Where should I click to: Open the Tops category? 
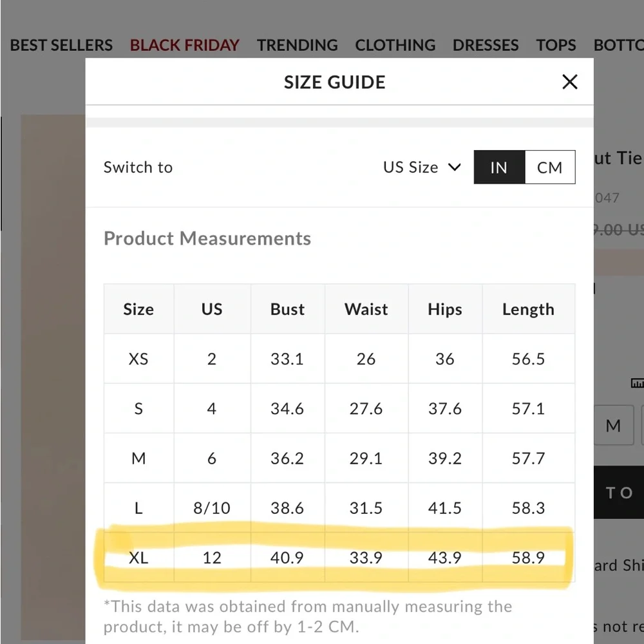[556, 45]
